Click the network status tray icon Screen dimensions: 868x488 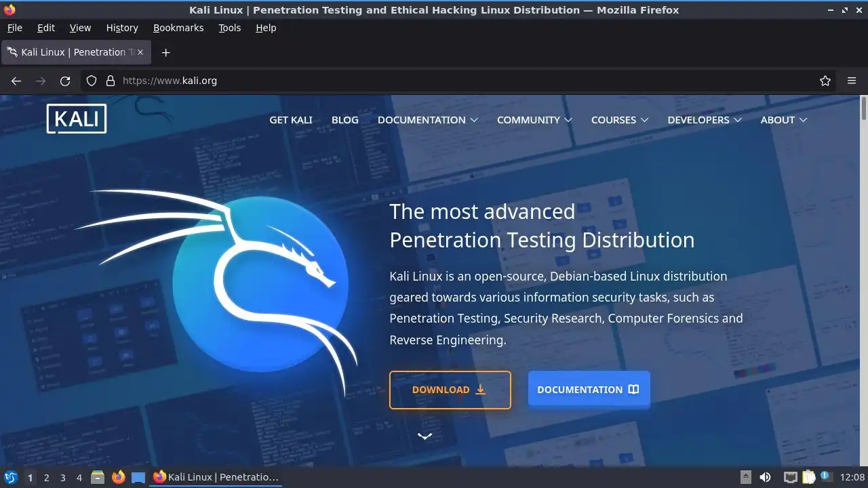pyautogui.click(x=790, y=477)
